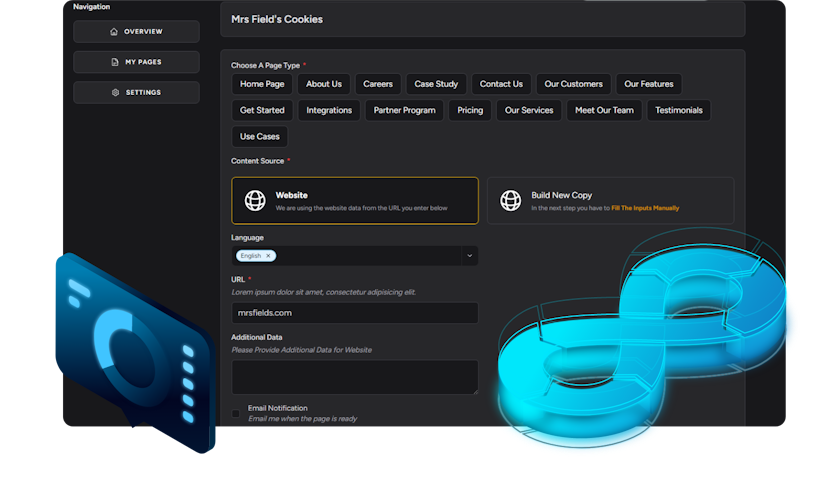Select the Testimonials page type
Image resolution: width=815 pixels, height=492 pixels.
(678, 110)
